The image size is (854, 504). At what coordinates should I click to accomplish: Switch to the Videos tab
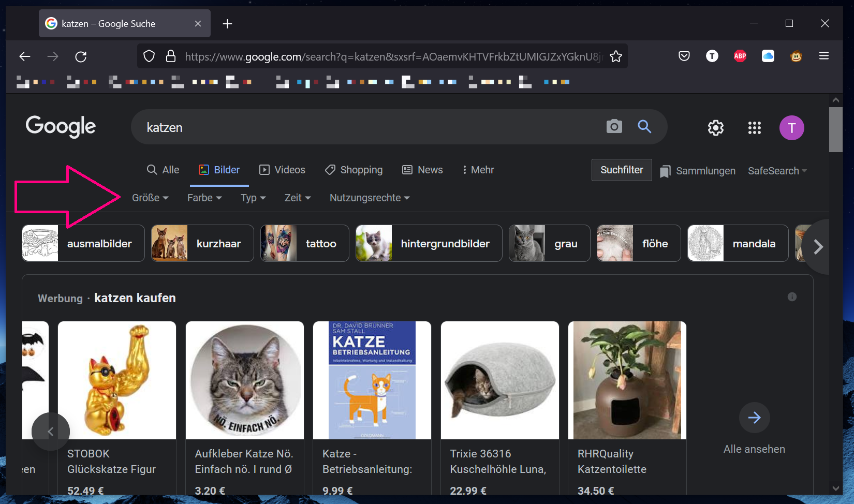[282, 170]
